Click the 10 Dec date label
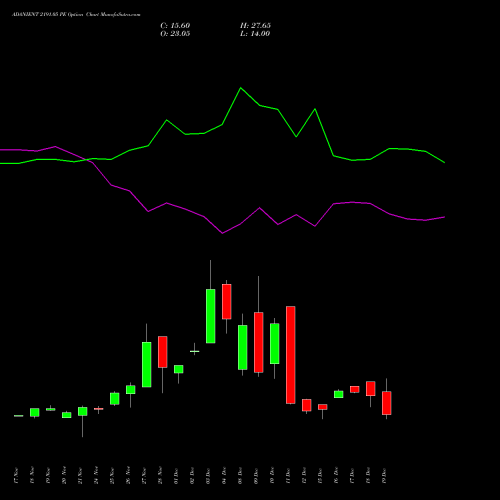This screenshot has height=500, width=500. coord(272,476)
